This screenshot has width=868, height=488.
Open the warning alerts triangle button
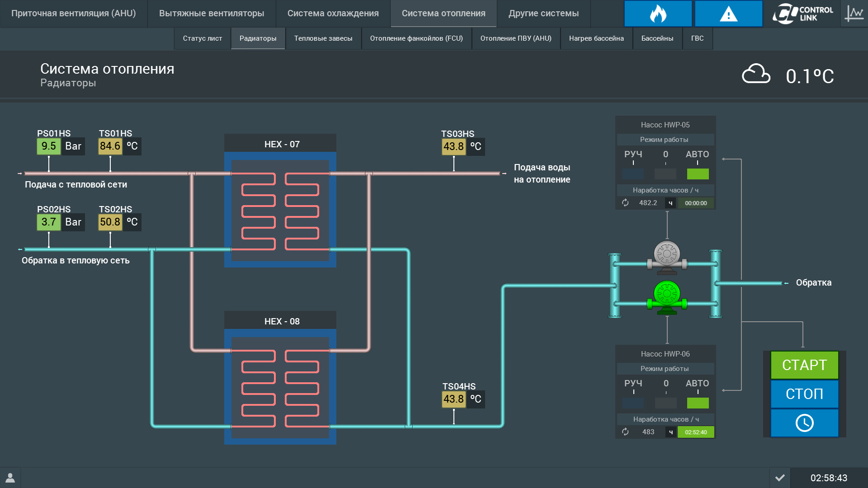coord(728,14)
